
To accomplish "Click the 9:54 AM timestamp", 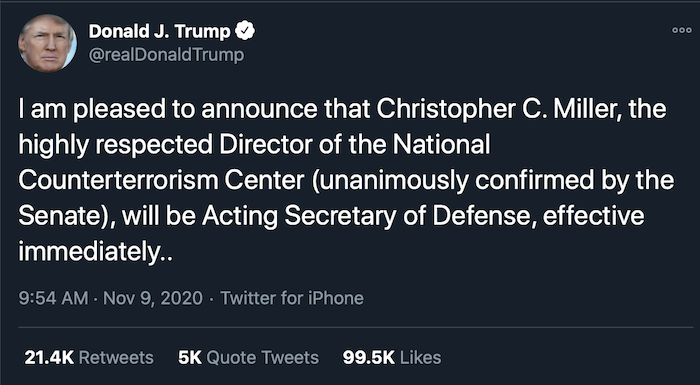I will pyautogui.click(x=53, y=298).
